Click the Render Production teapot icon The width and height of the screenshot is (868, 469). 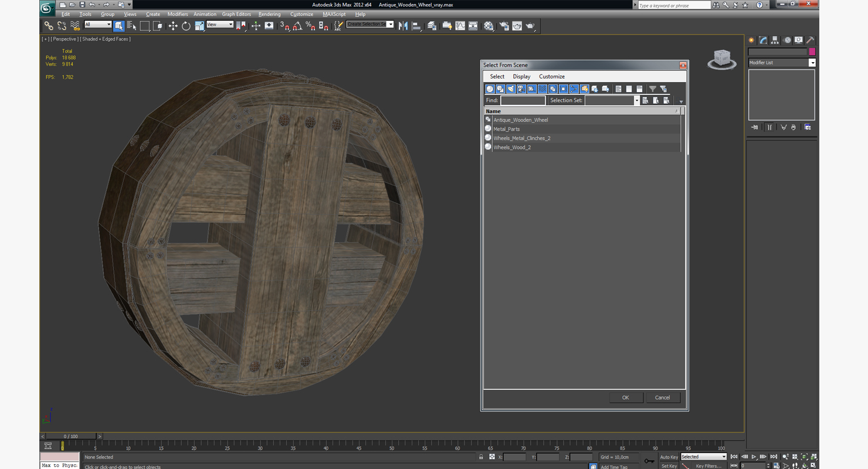pyautogui.click(x=531, y=26)
